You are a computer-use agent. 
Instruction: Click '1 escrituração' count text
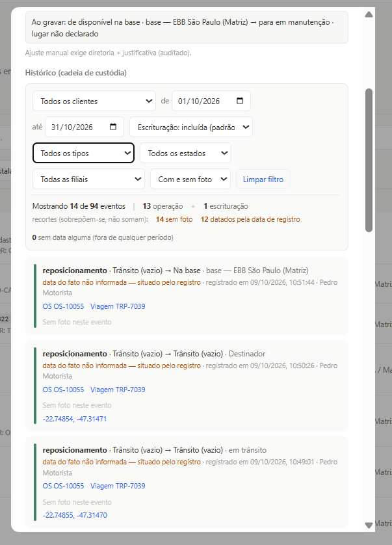(226, 206)
